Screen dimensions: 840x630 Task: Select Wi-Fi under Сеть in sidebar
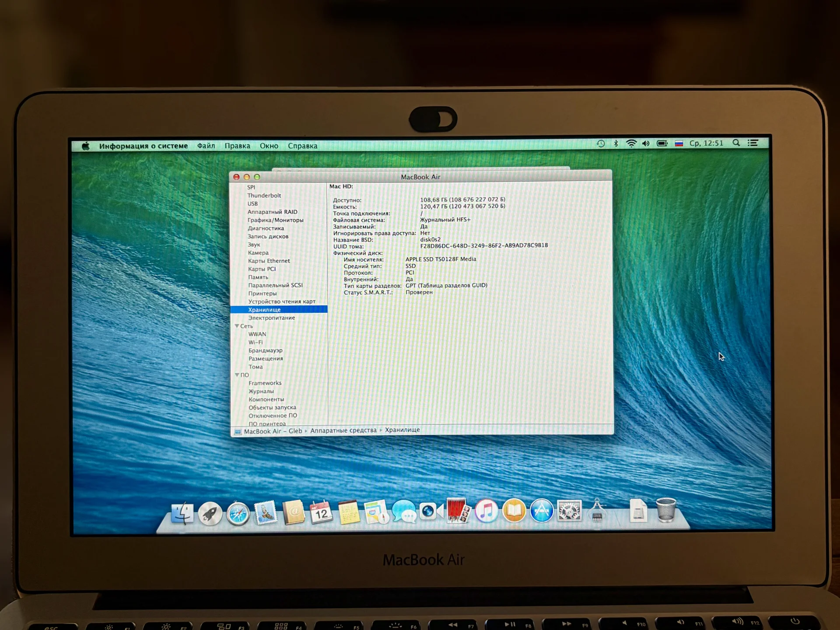pyautogui.click(x=255, y=342)
